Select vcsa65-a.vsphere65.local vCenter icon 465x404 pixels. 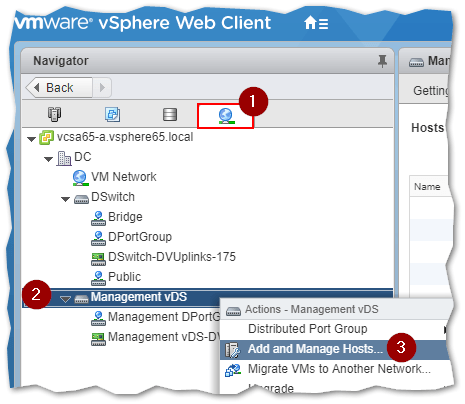click(46, 137)
